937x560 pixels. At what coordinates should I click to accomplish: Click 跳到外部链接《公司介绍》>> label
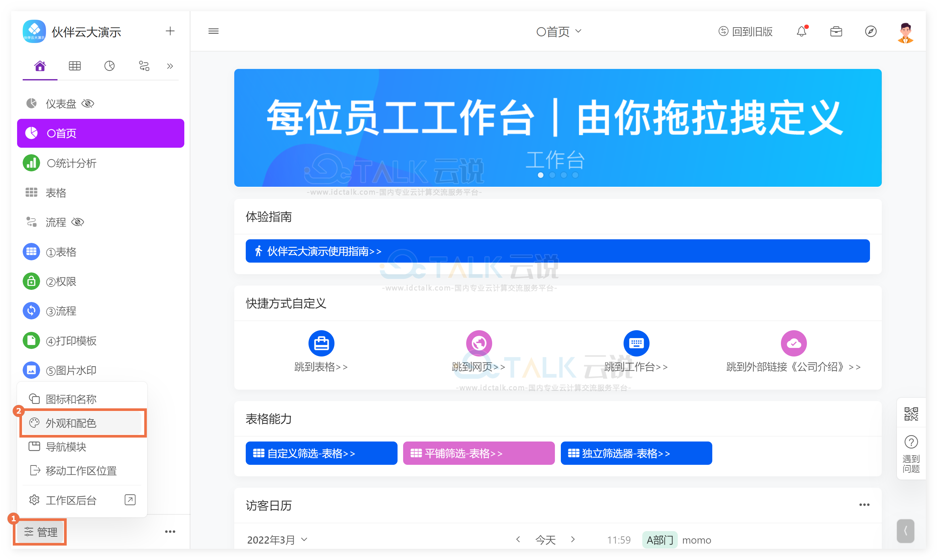pos(794,367)
